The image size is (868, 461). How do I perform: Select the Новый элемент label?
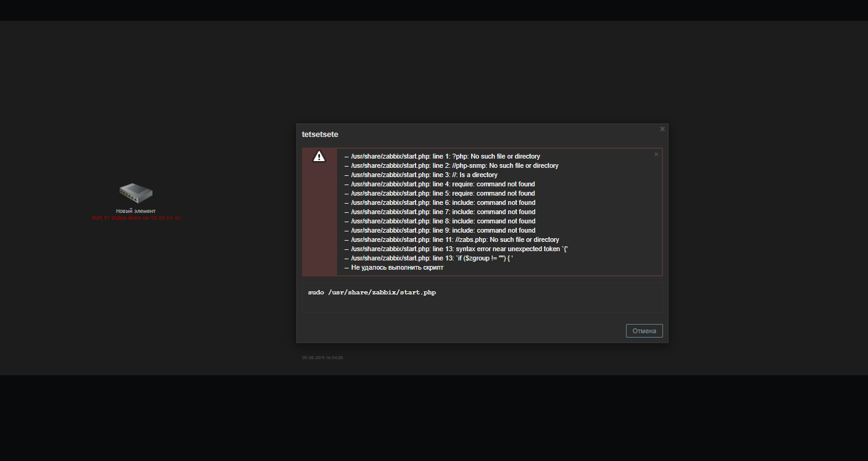pyautogui.click(x=136, y=211)
